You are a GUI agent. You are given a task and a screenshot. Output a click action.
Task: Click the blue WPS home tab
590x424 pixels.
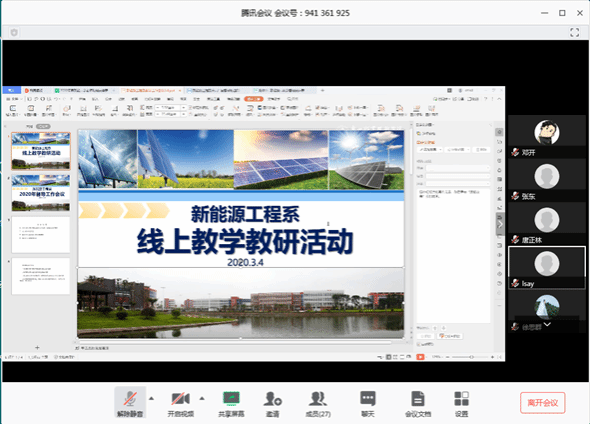[x=11, y=90]
